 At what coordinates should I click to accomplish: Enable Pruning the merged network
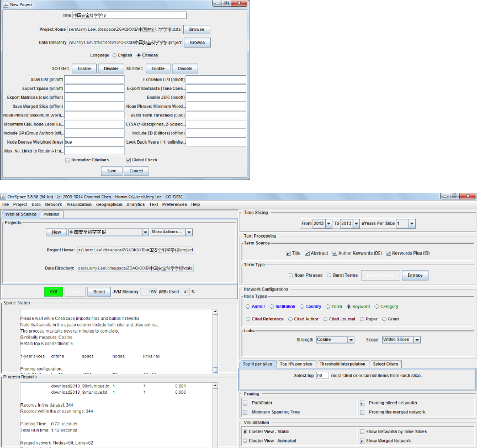coord(362,412)
